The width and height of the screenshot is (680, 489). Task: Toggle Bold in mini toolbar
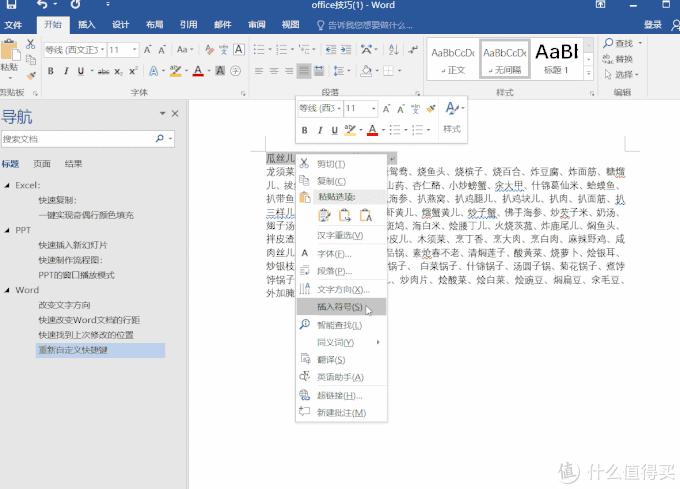pyautogui.click(x=305, y=130)
